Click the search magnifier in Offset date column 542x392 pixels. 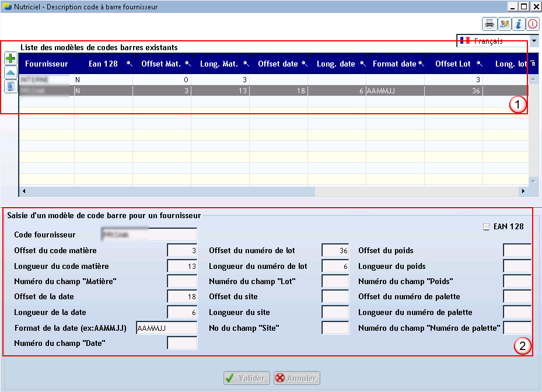[305, 64]
